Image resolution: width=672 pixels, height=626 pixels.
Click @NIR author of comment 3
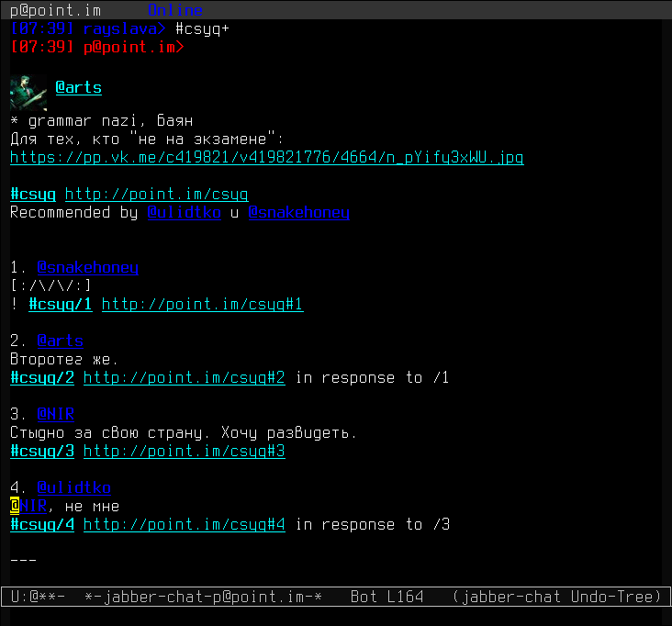pyautogui.click(x=55, y=415)
